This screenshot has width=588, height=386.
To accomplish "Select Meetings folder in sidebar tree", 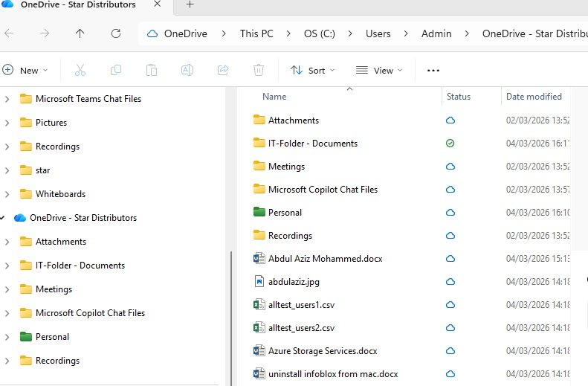I will (54, 289).
